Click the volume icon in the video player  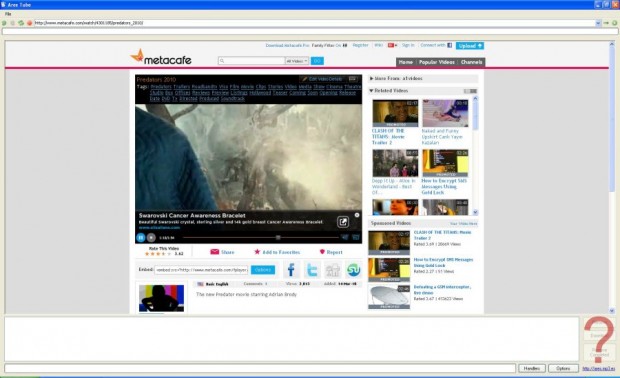pyautogui.click(x=345, y=237)
